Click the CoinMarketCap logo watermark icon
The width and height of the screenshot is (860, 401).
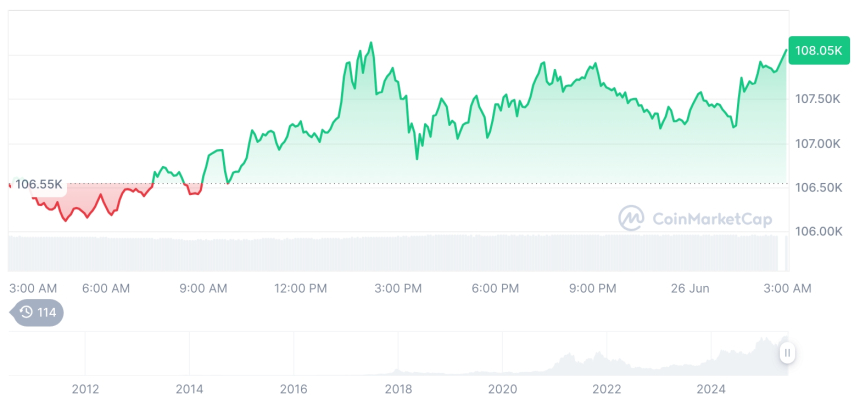pyautogui.click(x=630, y=217)
